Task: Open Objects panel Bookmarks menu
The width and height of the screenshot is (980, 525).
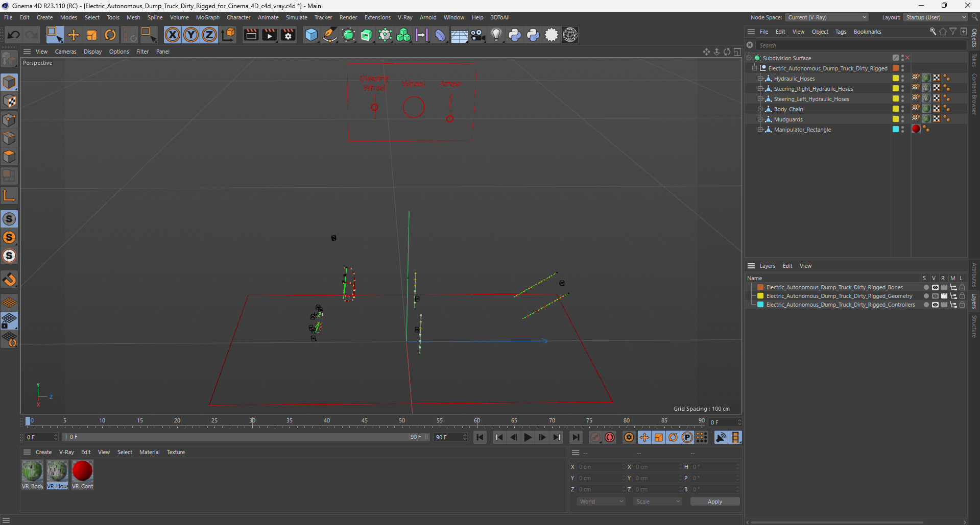Action: [867, 32]
